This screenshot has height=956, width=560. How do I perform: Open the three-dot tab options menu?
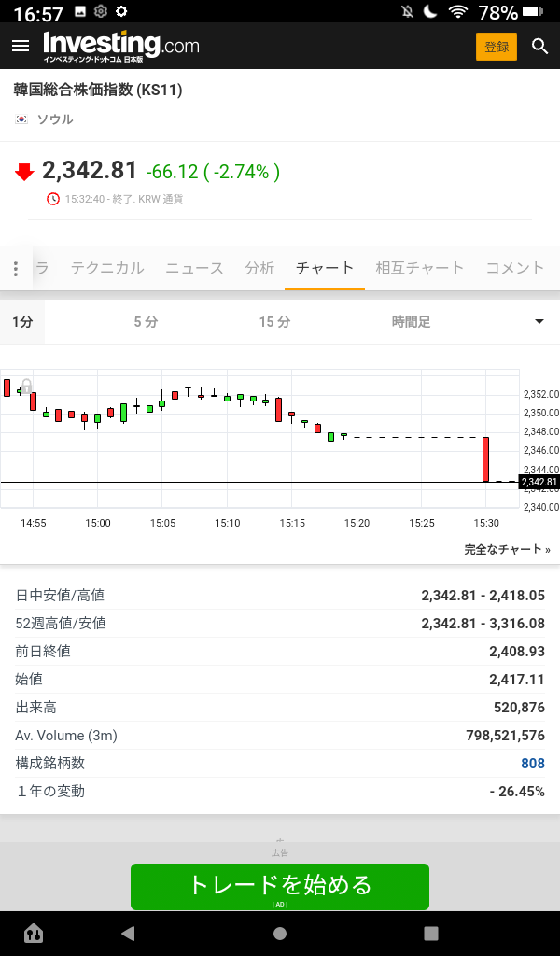point(16,269)
